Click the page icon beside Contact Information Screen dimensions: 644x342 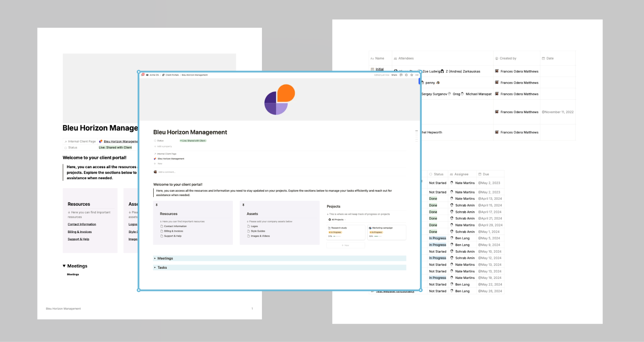pos(162,226)
